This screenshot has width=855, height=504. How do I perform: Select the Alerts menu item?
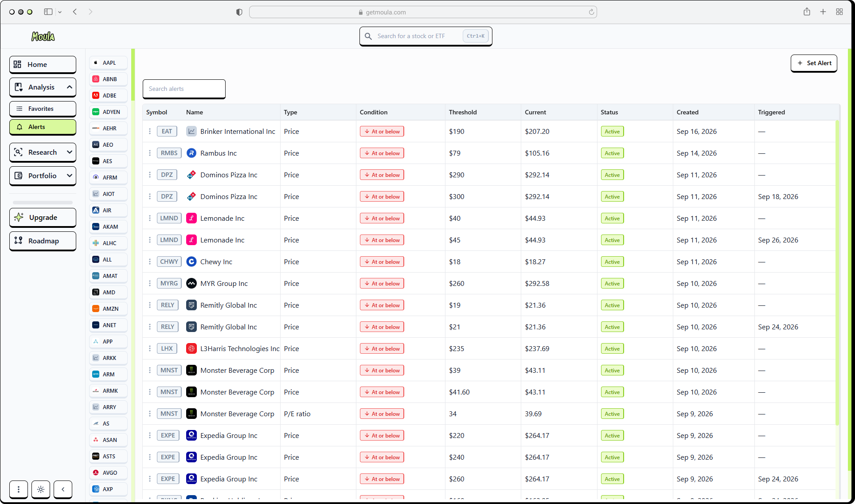point(43,127)
